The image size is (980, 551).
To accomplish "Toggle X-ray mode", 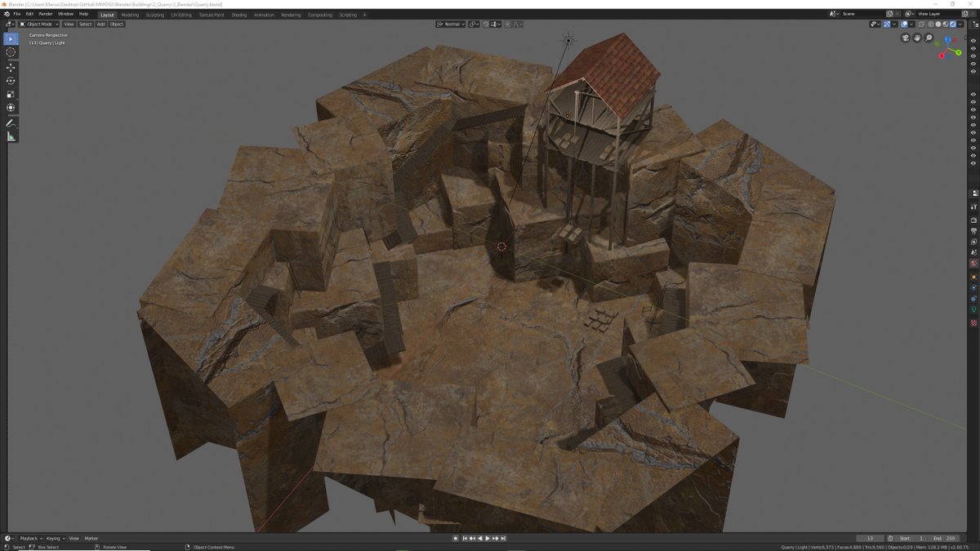I will pyautogui.click(x=920, y=24).
